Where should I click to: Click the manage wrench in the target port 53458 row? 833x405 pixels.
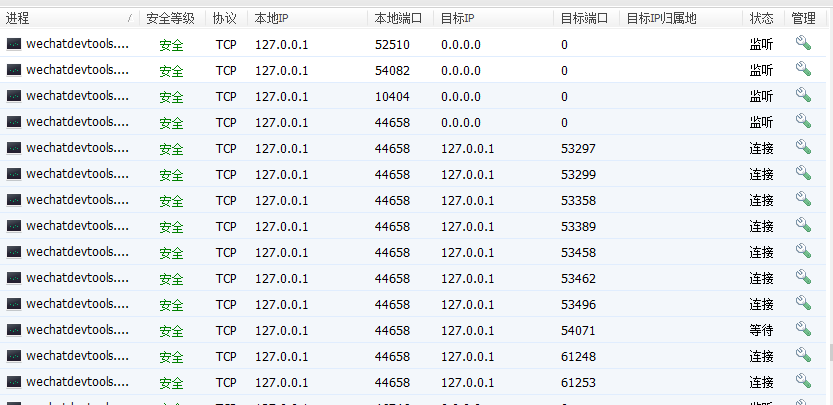803,251
